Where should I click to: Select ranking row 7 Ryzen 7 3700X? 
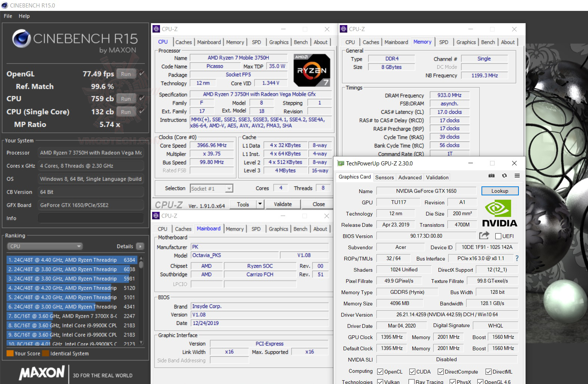[x=72, y=316]
